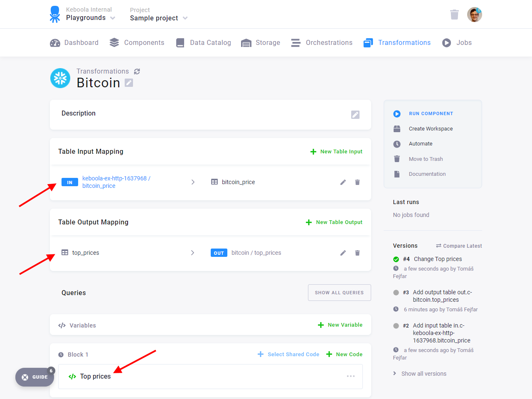
Task: Click Compare Latest versions
Action: pyautogui.click(x=459, y=246)
